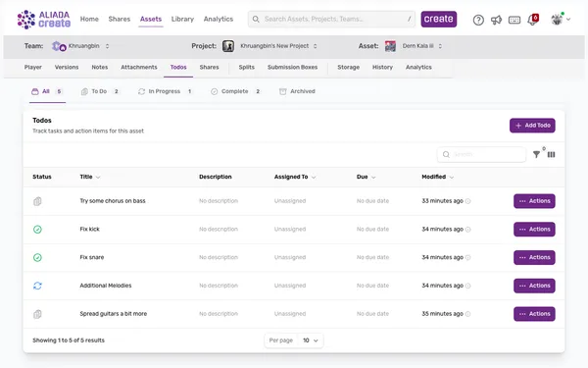Click the Aliada Create logo
This screenshot has height=368, width=588.
point(44,20)
